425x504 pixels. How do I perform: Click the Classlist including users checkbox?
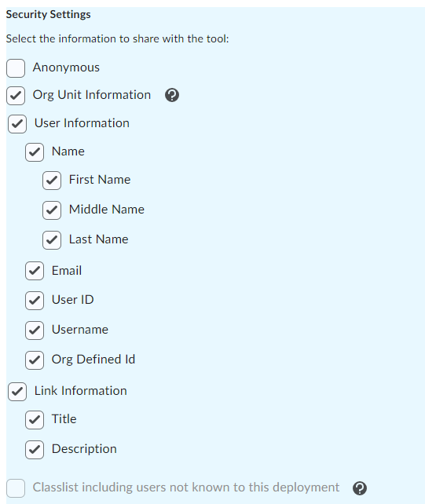point(16,488)
